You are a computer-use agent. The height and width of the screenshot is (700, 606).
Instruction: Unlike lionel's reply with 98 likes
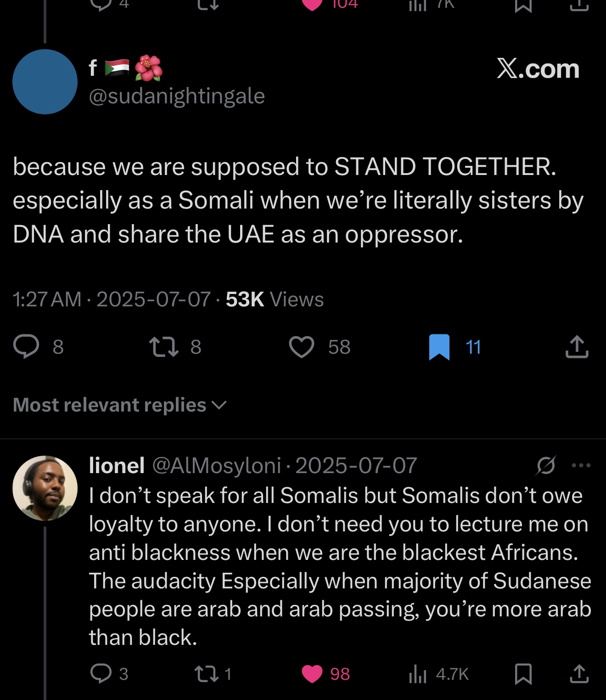tap(312, 674)
